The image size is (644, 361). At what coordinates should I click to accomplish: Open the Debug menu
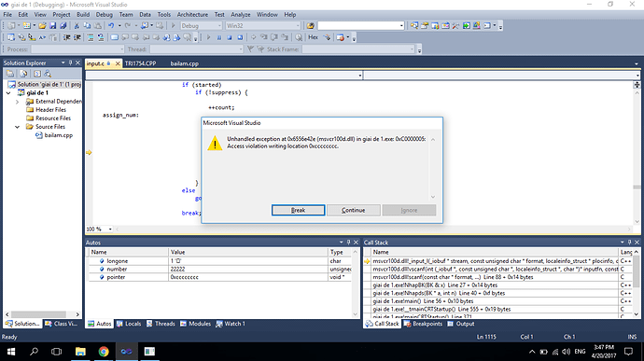[105, 14]
